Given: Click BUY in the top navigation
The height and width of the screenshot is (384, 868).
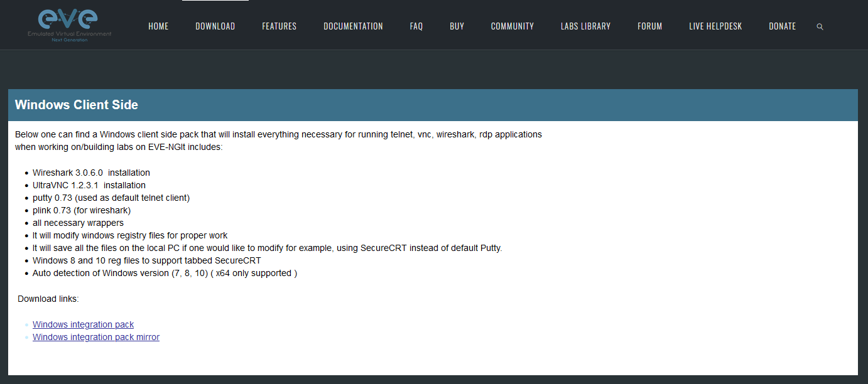Looking at the screenshot, I should pos(457,26).
